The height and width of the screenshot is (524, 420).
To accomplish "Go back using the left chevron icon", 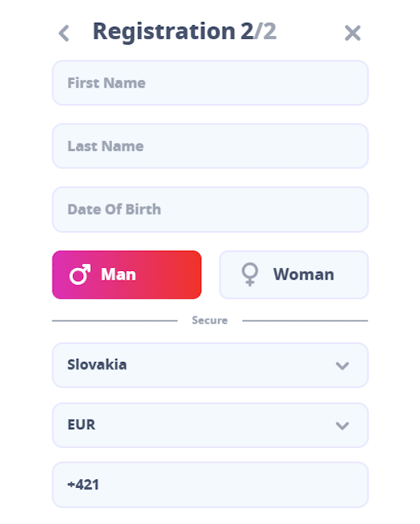I will point(63,33).
